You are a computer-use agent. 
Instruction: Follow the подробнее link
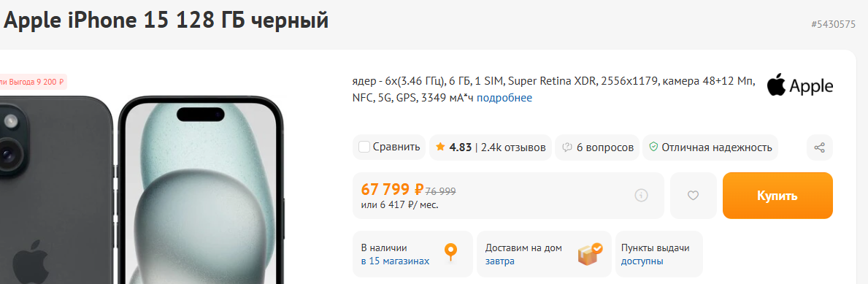tap(504, 98)
